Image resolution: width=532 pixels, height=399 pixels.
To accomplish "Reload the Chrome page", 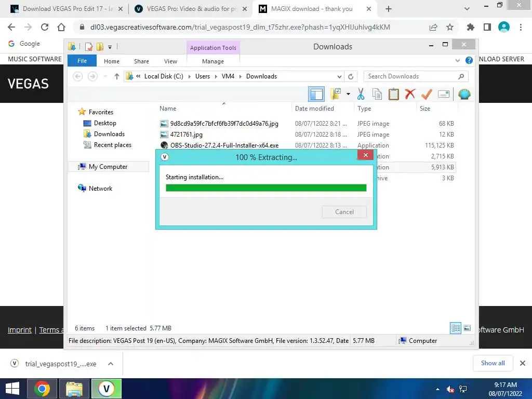I will [45, 27].
